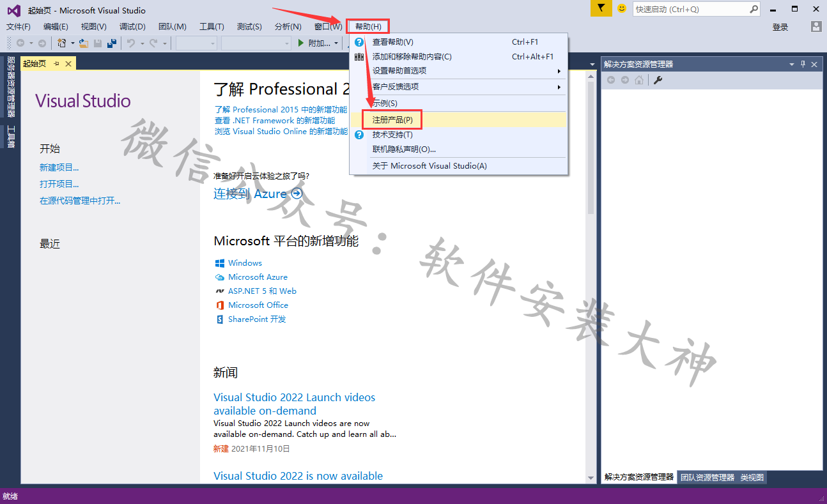Screen dimensions: 827x504
Task: Click Back arrow in Solution Explorer toolbar
Action: [611, 80]
